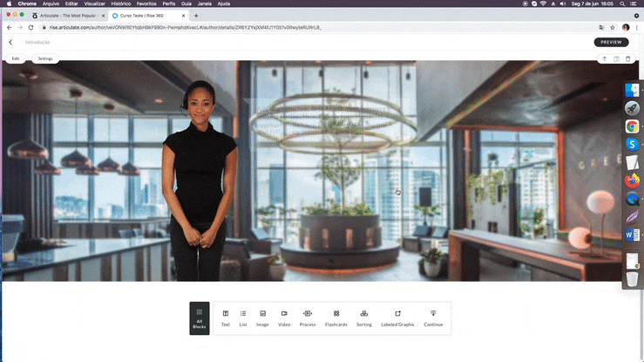Launch Firefox from the Dock

pos(633,181)
